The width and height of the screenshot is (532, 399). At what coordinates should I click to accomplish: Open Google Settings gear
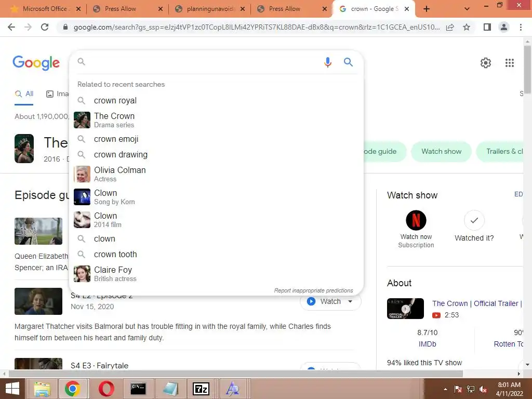[x=486, y=63]
